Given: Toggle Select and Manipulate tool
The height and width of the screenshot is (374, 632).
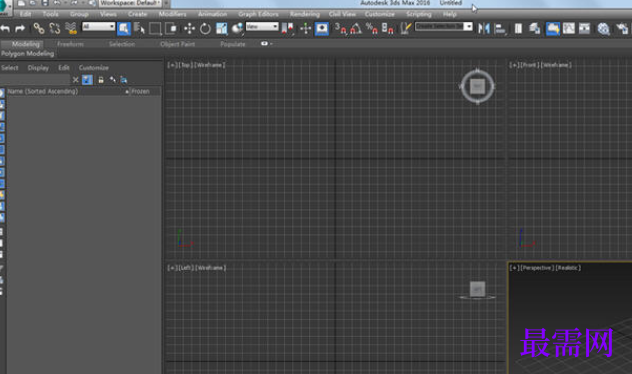Looking at the screenshot, I should pyautogui.click(x=305, y=29).
